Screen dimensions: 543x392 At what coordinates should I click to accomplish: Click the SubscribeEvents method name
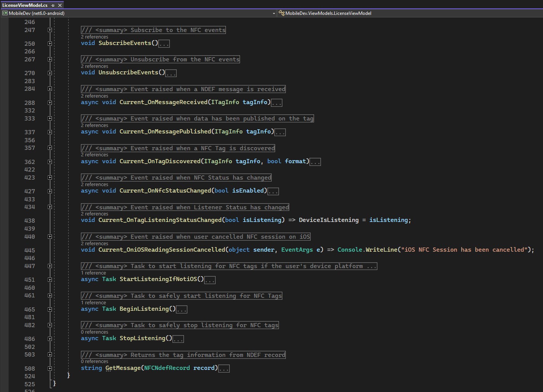point(125,43)
